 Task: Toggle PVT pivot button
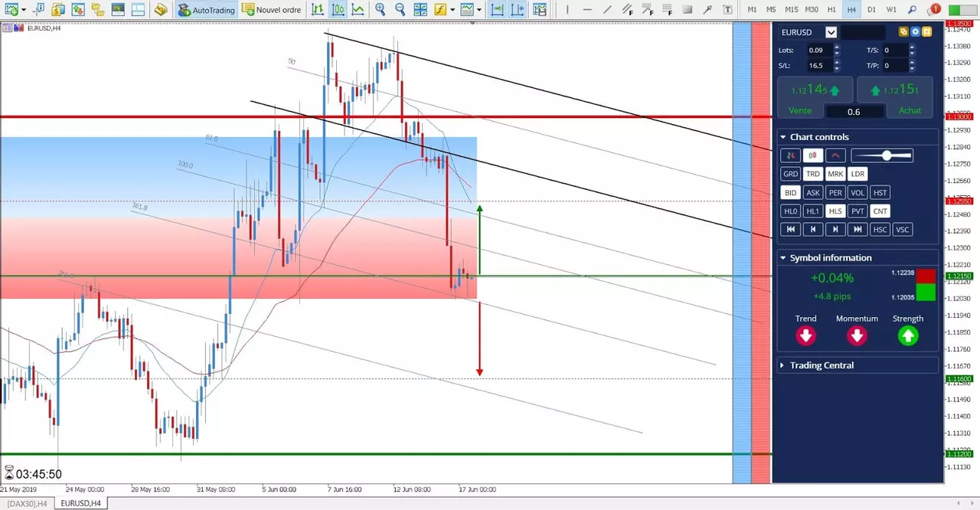[x=857, y=211]
